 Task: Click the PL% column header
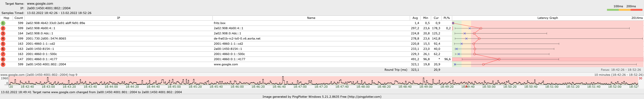pyautogui.click(x=446, y=18)
